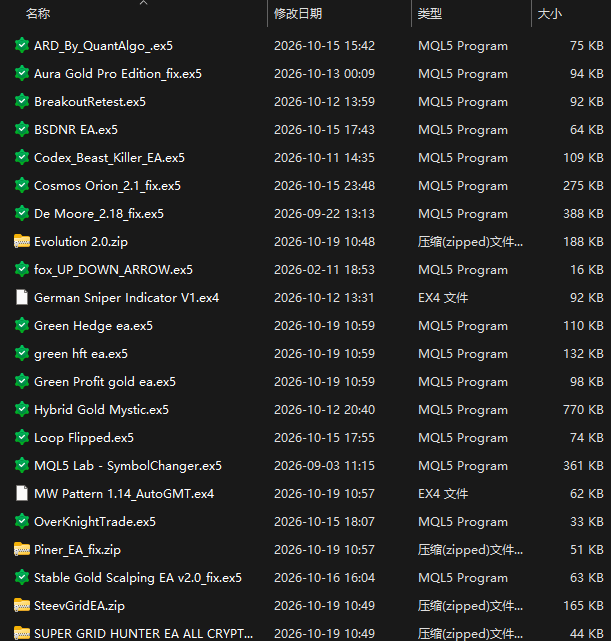The height and width of the screenshot is (641, 611).
Task: Select file name ARD_By_QuantAlgo_.ex5
Action: point(103,46)
